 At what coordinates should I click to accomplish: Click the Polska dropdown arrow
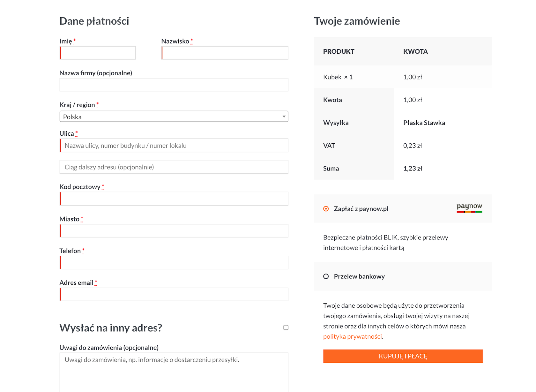coord(284,117)
